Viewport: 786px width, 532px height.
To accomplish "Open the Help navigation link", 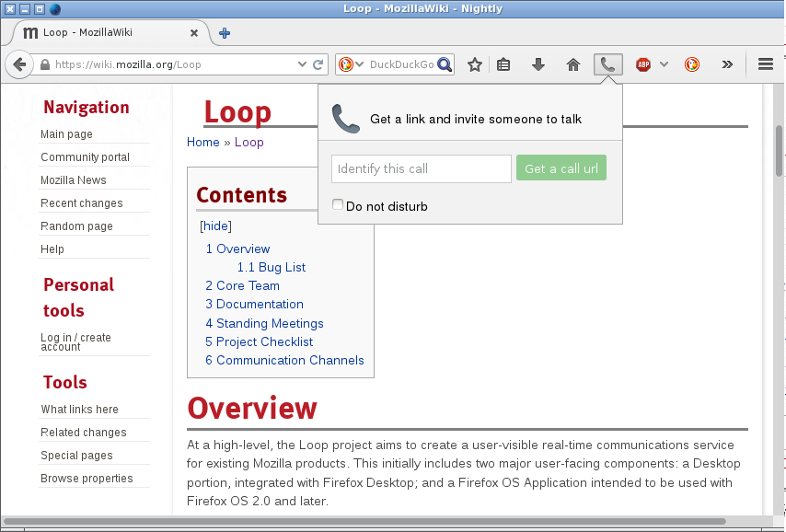I will click(52, 249).
